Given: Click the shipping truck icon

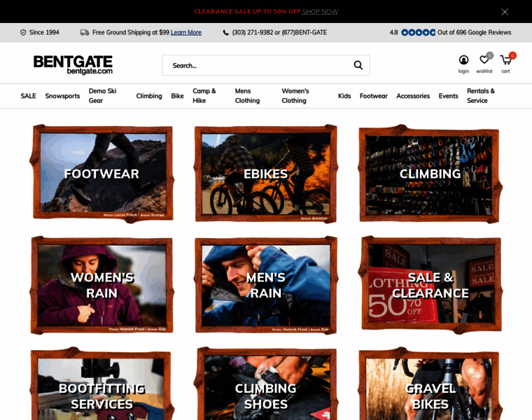Looking at the screenshot, I should click(x=85, y=33).
